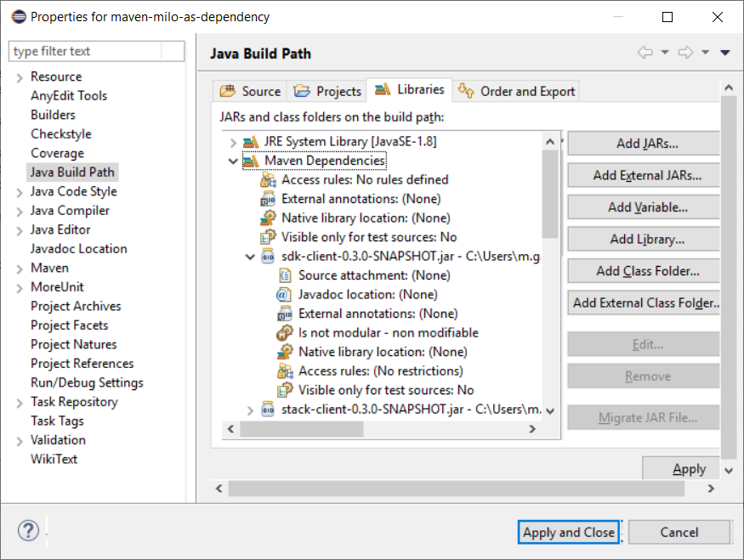Select the sdk-client jar file icon
This screenshot has height=560, width=744.
click(268, 257)
